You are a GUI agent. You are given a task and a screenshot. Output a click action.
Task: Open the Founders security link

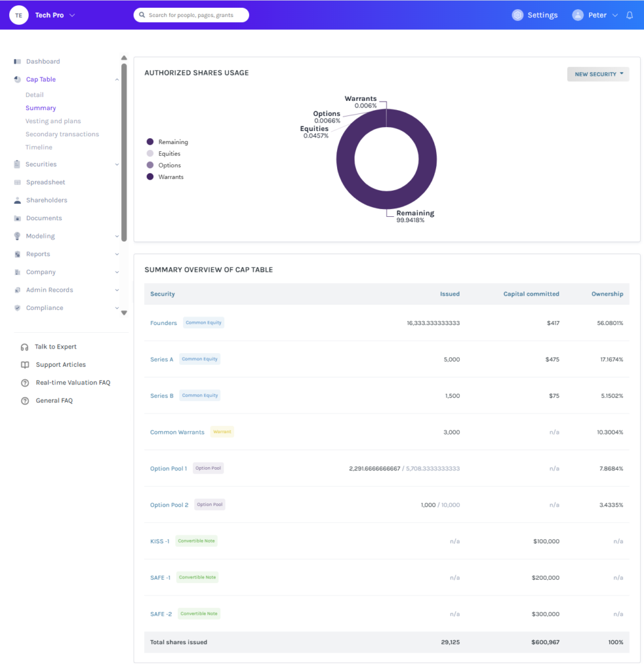pyautogui.click(x=164, y=323)
